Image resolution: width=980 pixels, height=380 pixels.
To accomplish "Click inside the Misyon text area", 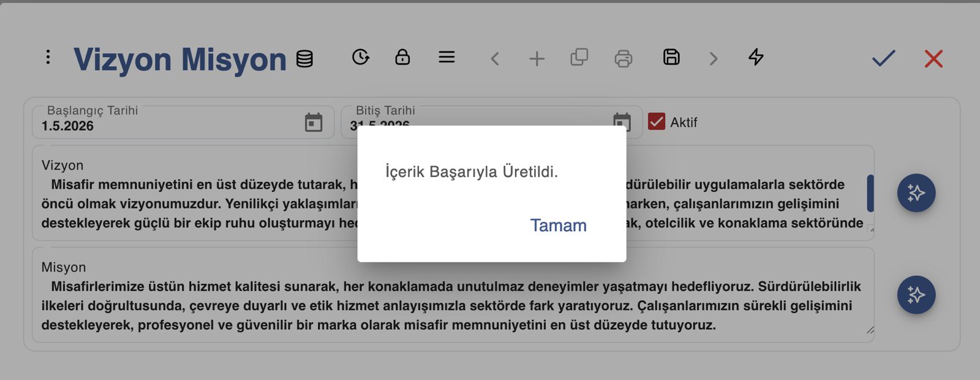I will (453, 295).
